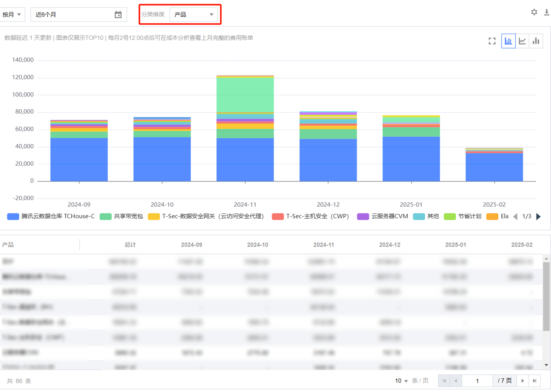Image resolution: width=551 pixels, height=392 pixels.
Task: Open the 分类维度 产品 dropdown
Action: coord(194,15)
